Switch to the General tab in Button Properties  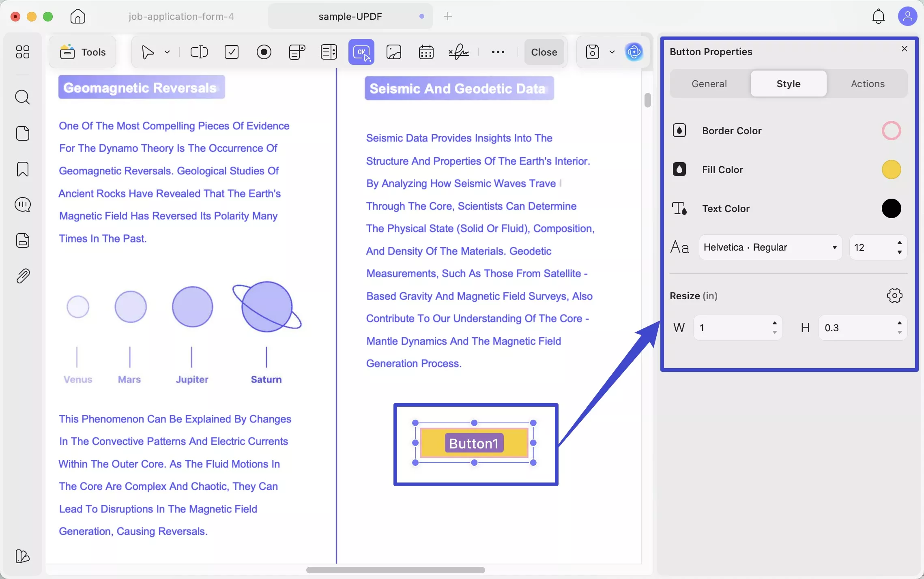tap(709, 84)
